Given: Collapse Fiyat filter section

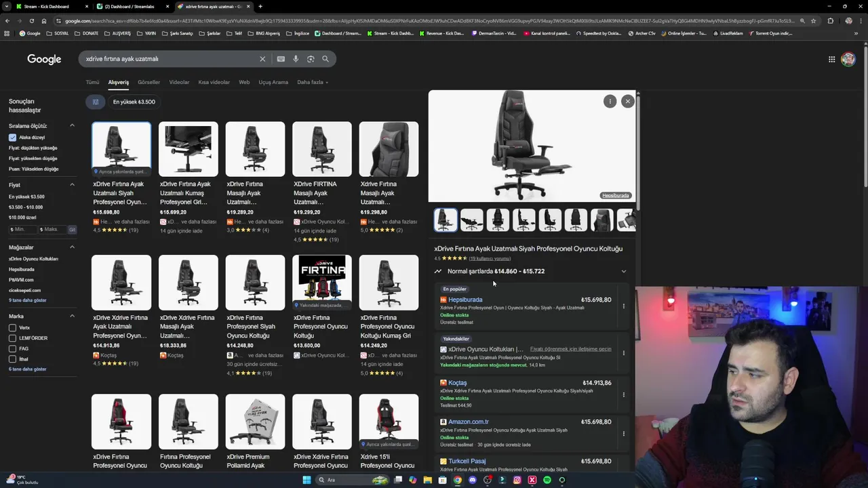Looking at the screenshot, I should pyautogui.click(x=72, y=184).
